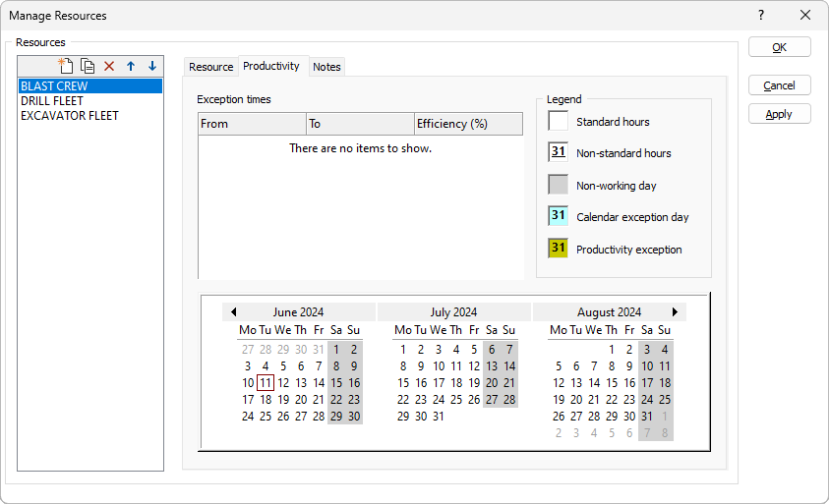Select July 17 in the calendar
The image size is (829, 504).
point(439,383)
